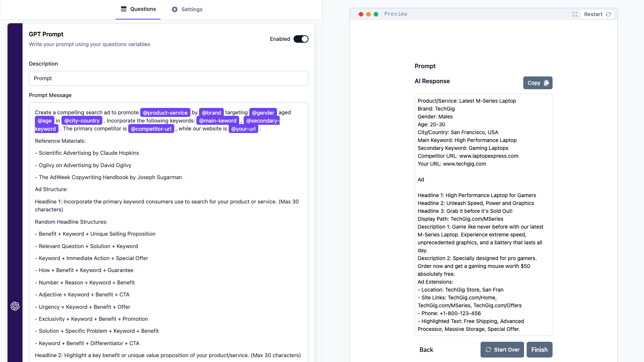Click the @secondary-keyword variable tag
644x362 pixels.
tap(262, 121)
